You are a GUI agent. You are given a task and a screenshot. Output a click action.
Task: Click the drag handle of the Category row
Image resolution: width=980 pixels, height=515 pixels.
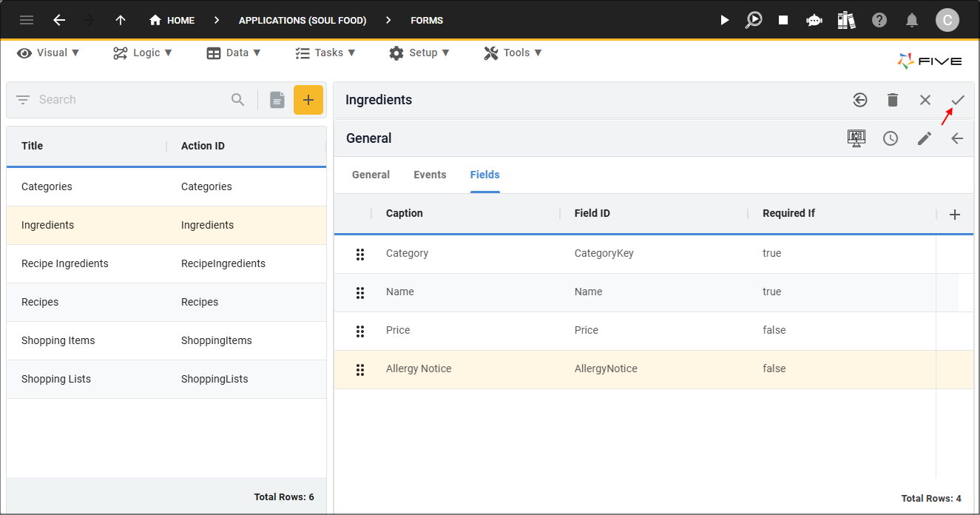pyautogui.click(x=360, y=254)
